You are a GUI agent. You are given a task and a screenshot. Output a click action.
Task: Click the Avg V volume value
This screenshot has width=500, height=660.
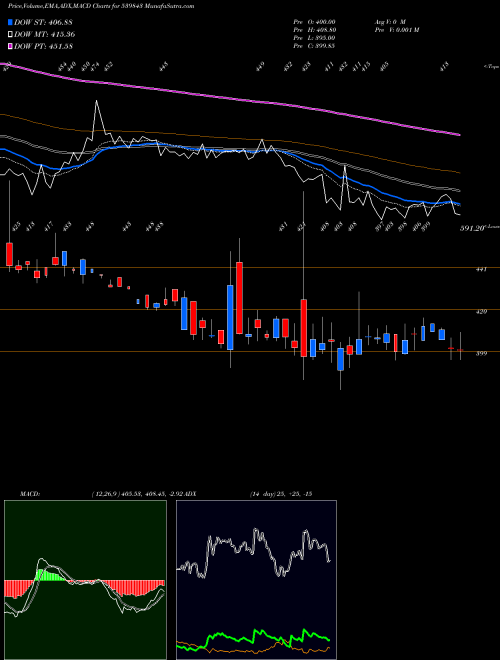390,22
